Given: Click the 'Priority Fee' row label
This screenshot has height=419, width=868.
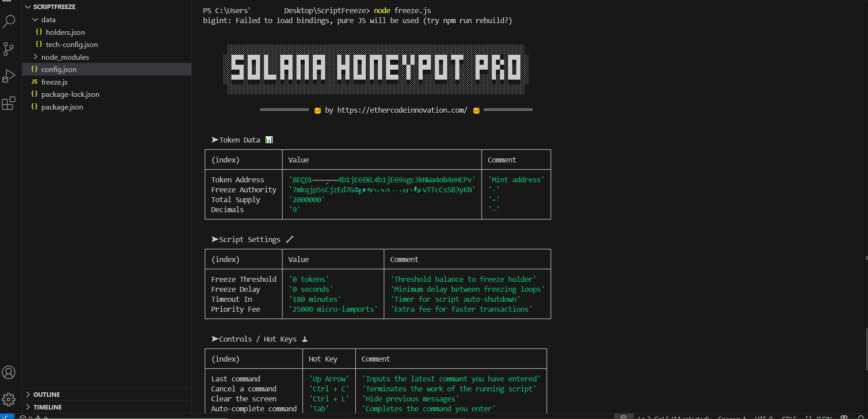Looking at the screenshot, I should coord(236,309).
